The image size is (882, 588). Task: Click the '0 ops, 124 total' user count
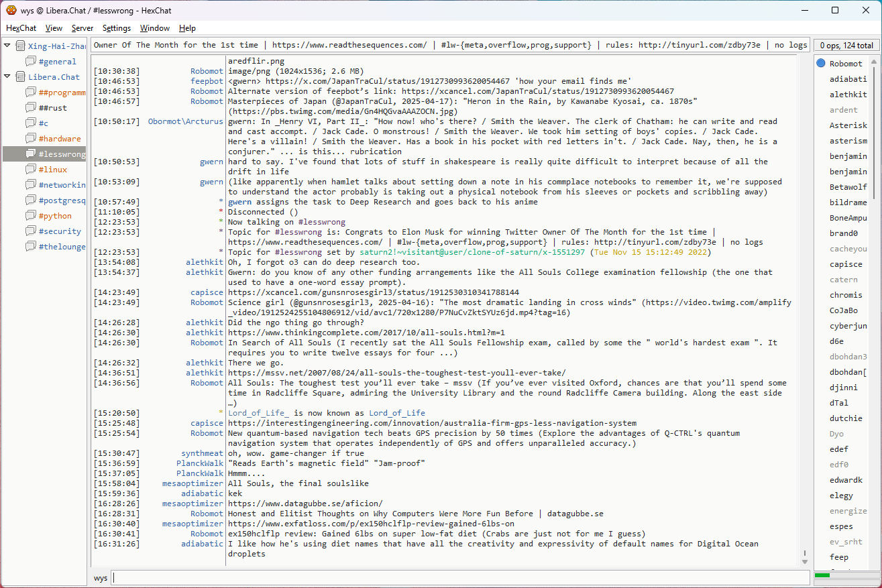point(846,46)
